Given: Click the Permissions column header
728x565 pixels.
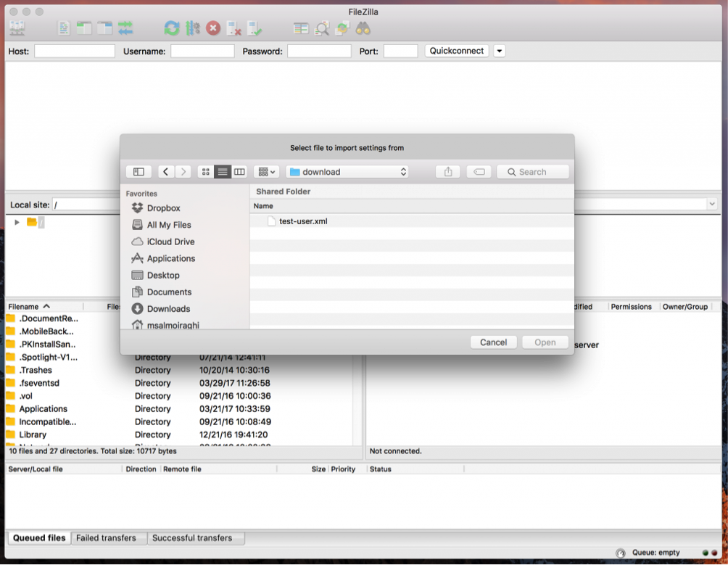Looking at the screenshot, I should (632, 306).
